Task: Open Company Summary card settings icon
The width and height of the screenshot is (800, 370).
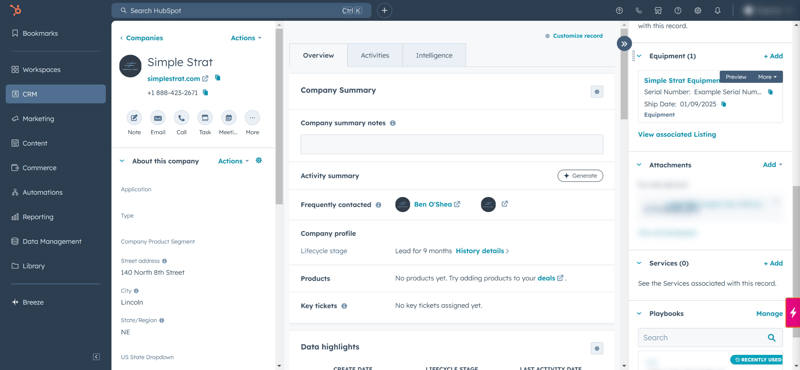Action: (x=597, y=92)
